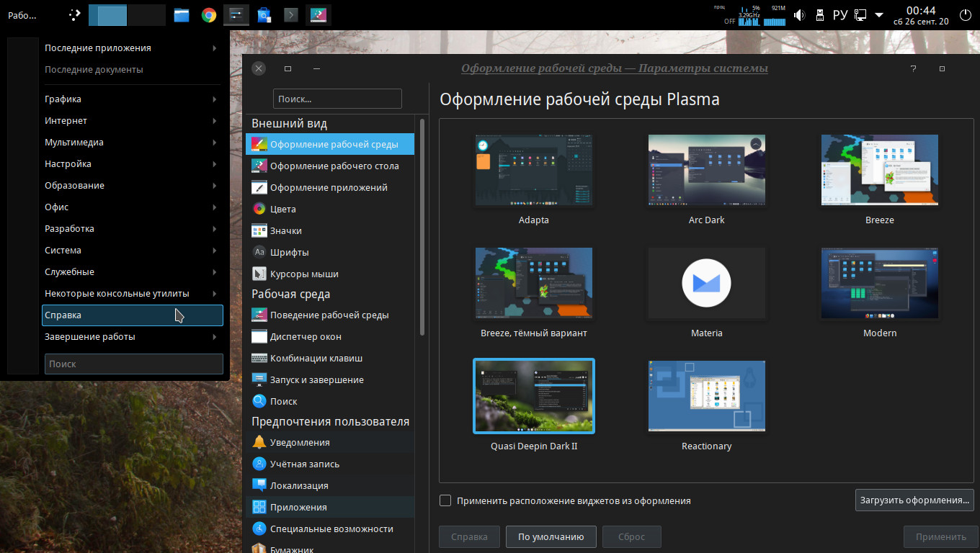Click the Справка button in settings window
The width and height of the screenshot is (980, 553).
(x=469, y=536)
